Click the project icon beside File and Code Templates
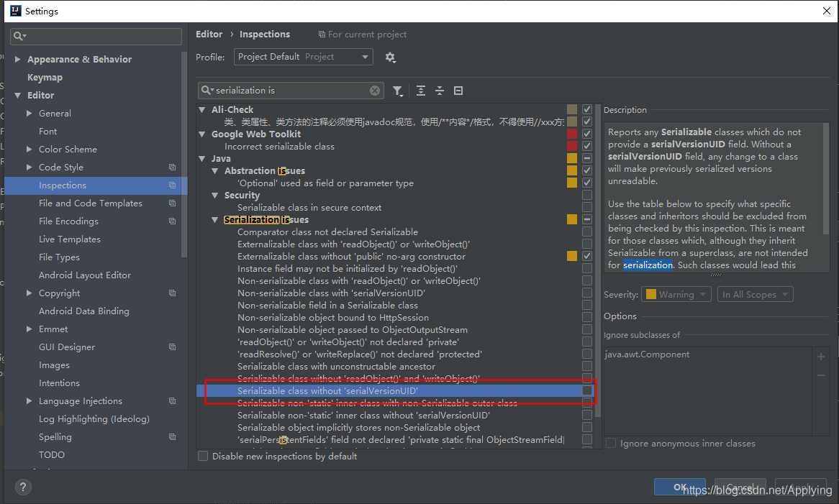This screenshot has height=504, width=839. (172, 203)
